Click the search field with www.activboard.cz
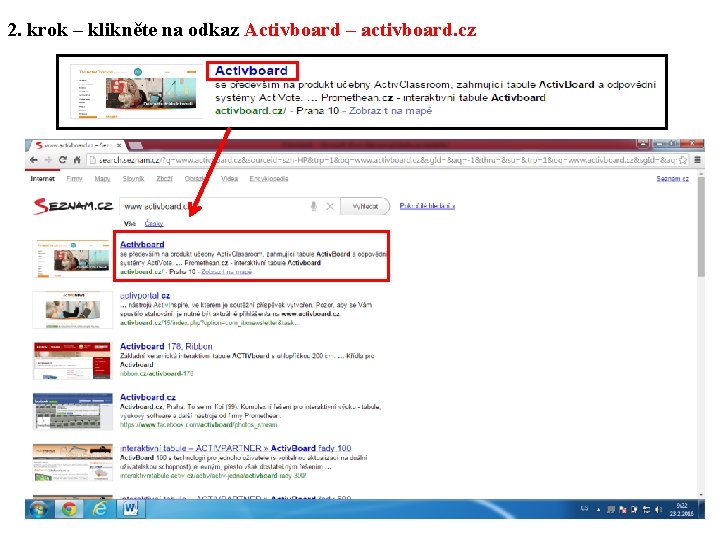720x540 pixels. [x=230, y=207]
